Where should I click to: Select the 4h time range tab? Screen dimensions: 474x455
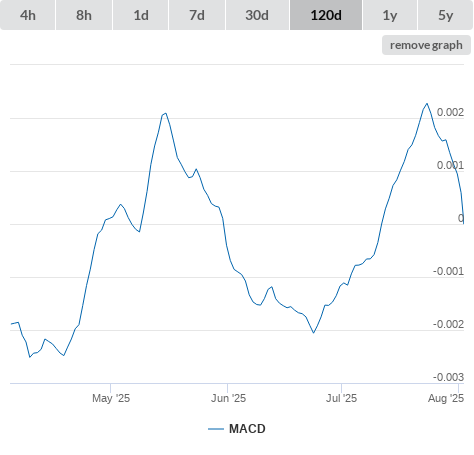click(x=28, y=15)
